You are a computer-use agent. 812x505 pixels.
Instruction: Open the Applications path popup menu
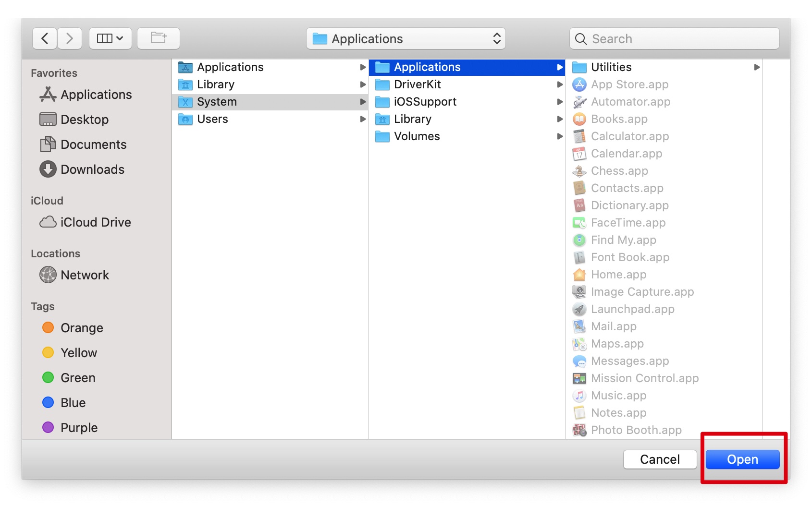pos(406,38)
